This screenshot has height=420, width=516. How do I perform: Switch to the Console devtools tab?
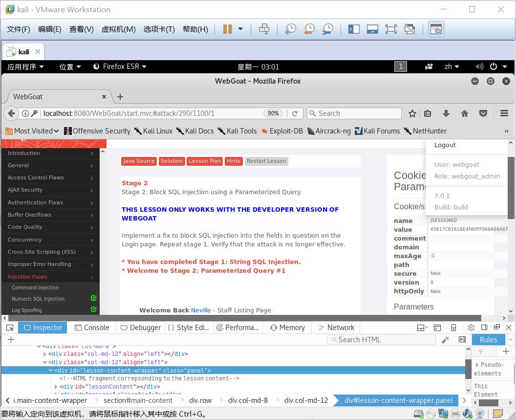coord(92,328)
